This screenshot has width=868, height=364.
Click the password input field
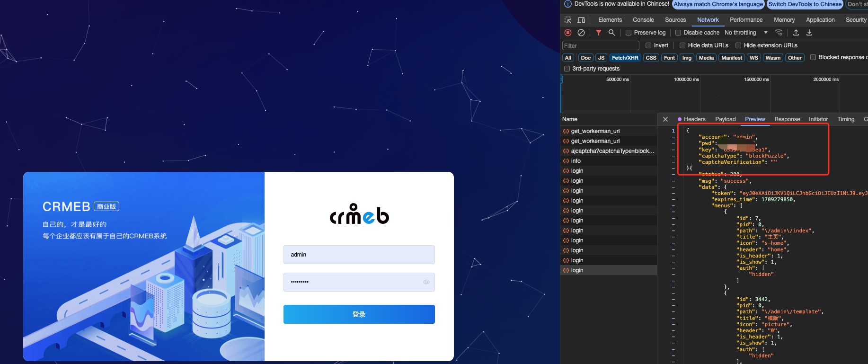pos(359,282)
